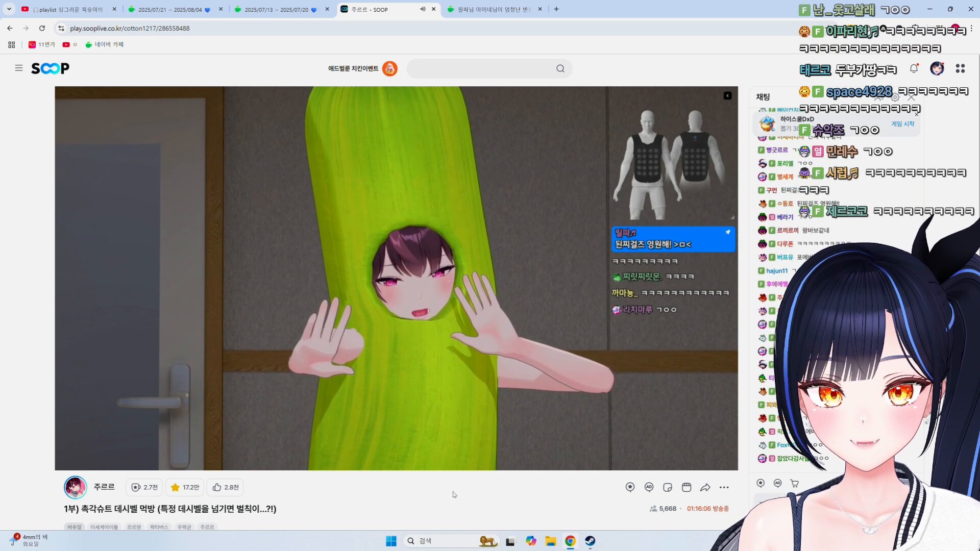This screenshot has width=980, height=551.
Task: Expand the browser tab search dropdown
Action: click(x=9, y=9)
